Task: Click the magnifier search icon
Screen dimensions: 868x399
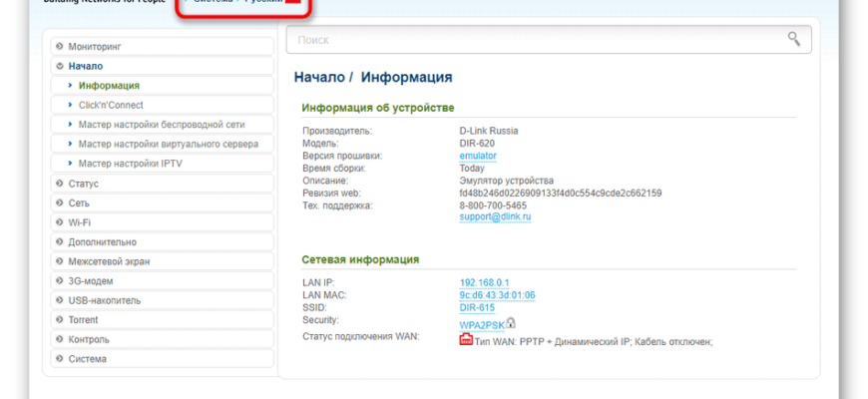Action: [794, 39]
